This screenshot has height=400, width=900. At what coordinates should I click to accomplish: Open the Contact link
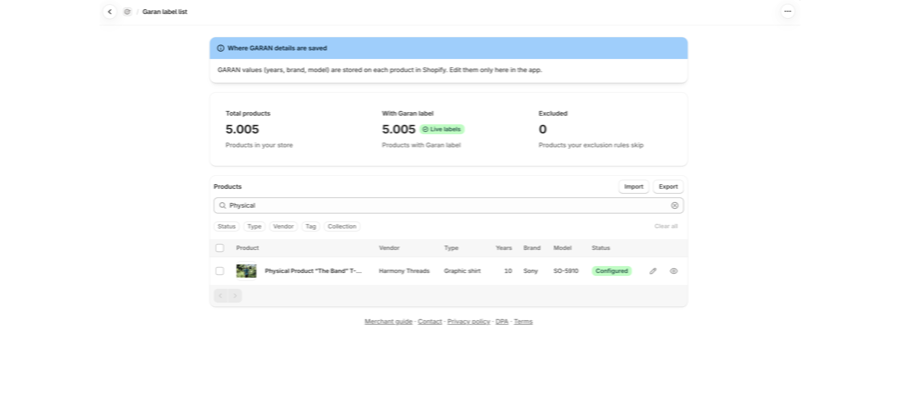pos(430,322)
